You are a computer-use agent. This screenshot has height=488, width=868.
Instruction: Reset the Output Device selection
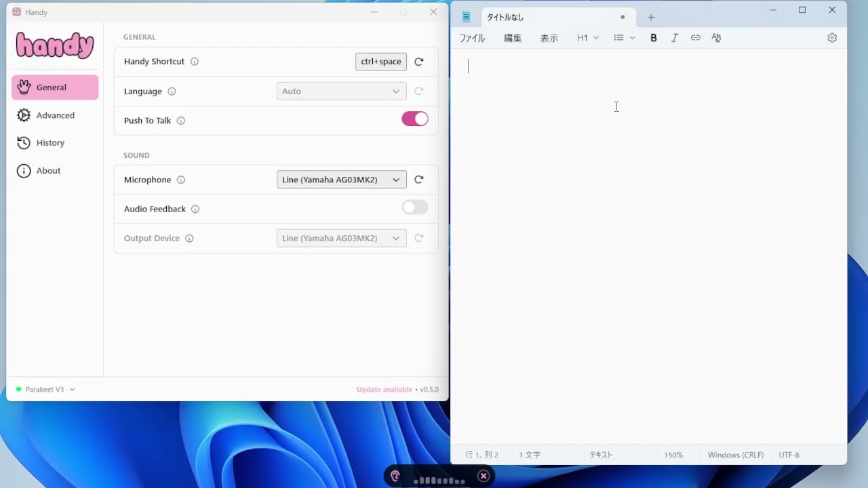click(x=419, y=239)
